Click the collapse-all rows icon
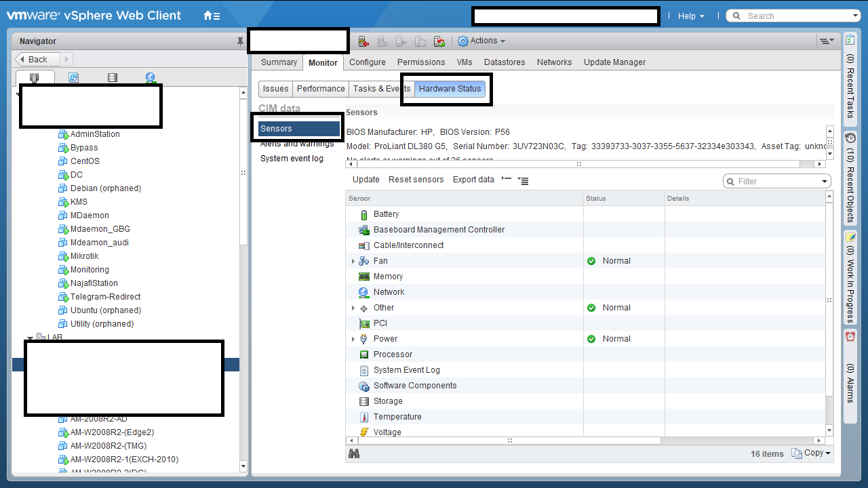 505,180
